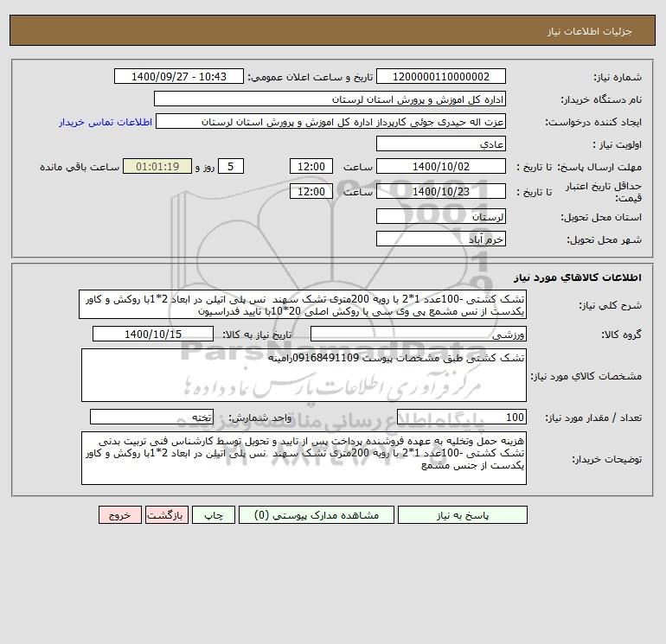Click the تاریخ نیاز به کالا label
The height and width of the screenshot is (644, 666).
click(258, 335)
